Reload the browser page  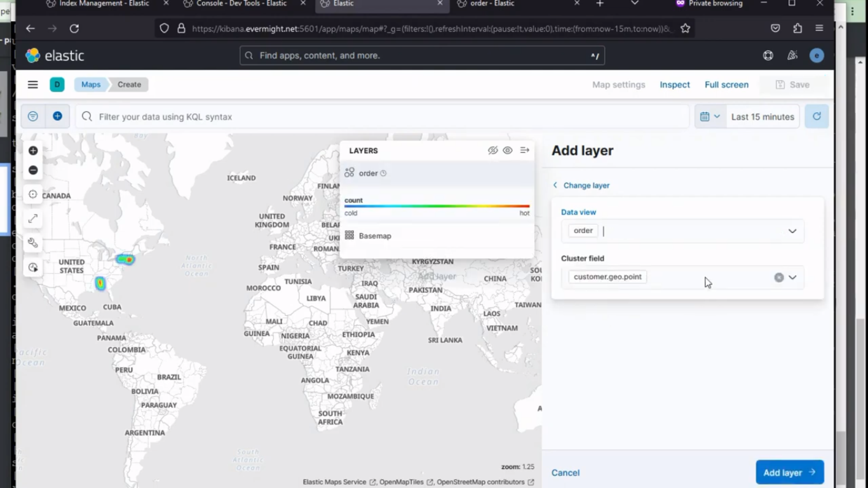tap(74, 29)
